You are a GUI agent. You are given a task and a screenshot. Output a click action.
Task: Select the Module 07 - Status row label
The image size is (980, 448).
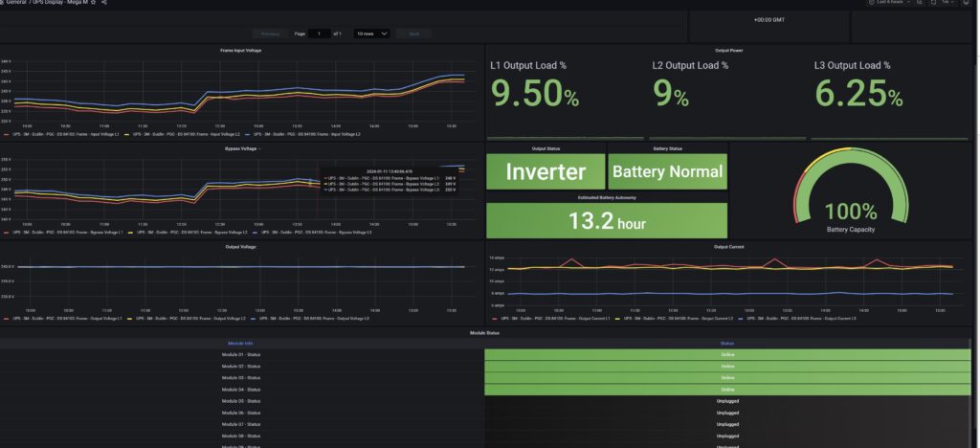(241, 424)
